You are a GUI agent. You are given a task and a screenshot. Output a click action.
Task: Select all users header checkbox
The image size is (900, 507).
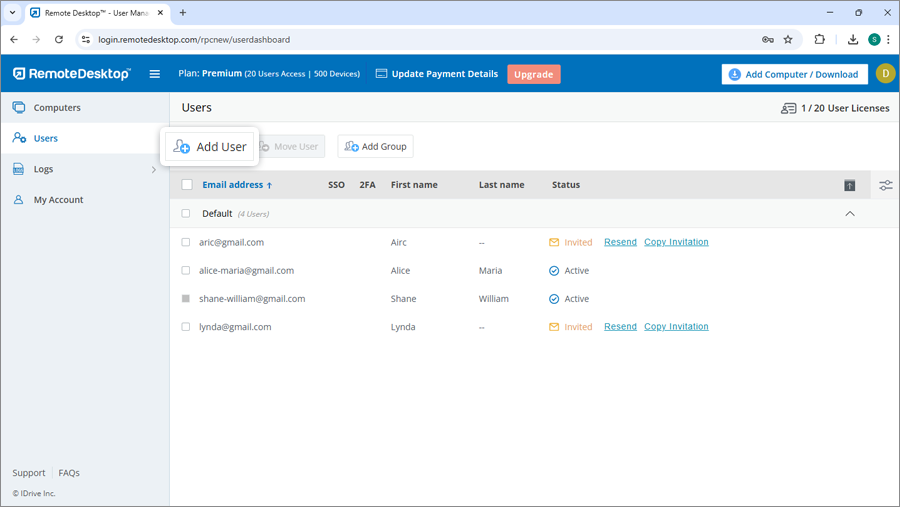pyautogui.click(x=187, y=184)
